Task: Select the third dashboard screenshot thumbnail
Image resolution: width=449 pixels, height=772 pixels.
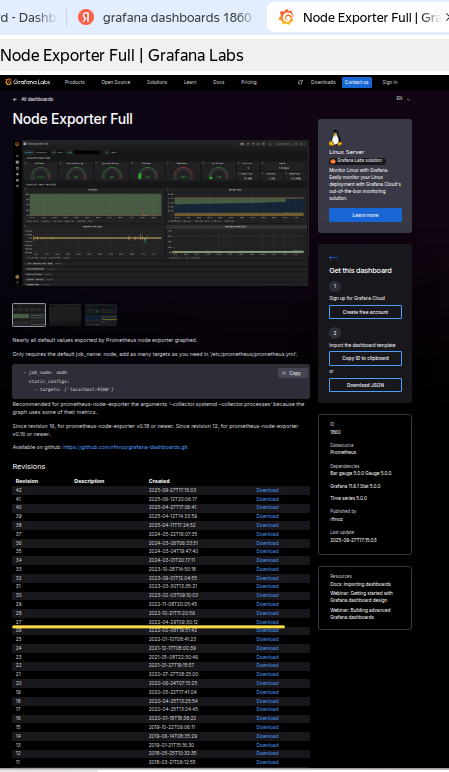Action: pyautogui.click(x=101, y=315)
